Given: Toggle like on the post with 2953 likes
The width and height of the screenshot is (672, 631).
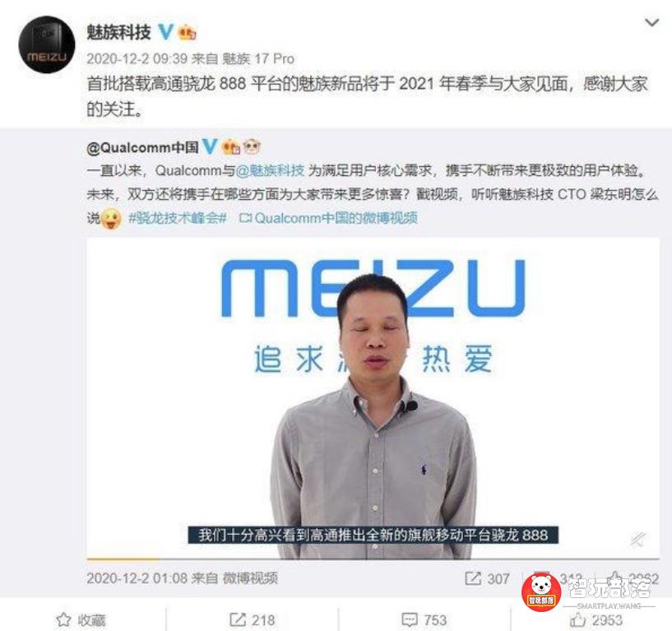Looking at the screenshot, I should 596,619.
